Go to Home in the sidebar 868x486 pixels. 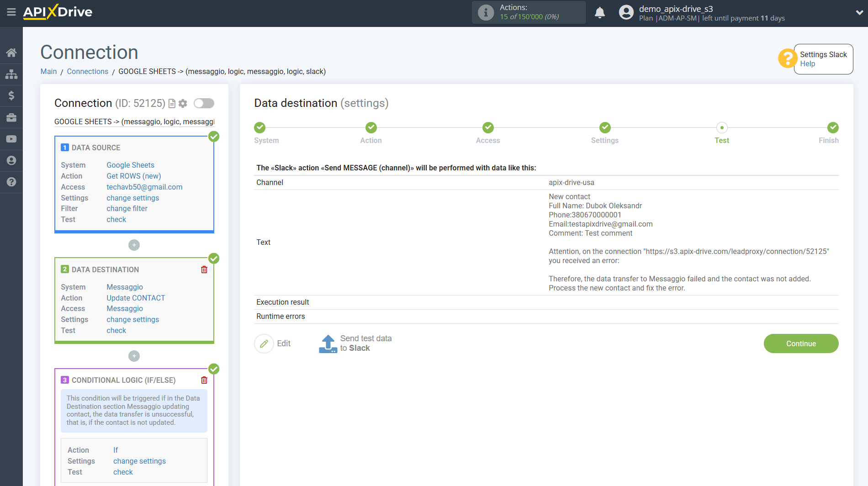click(x=11, y=53)
